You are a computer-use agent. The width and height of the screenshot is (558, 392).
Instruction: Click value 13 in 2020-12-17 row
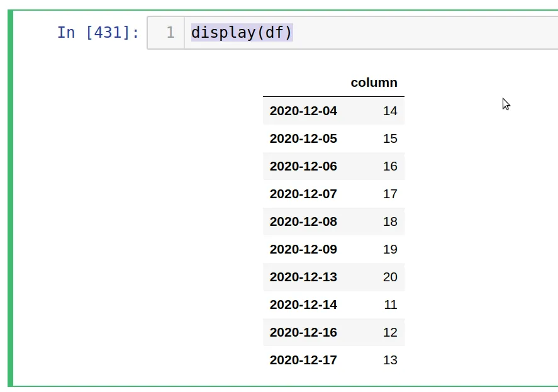pos(390,361)
